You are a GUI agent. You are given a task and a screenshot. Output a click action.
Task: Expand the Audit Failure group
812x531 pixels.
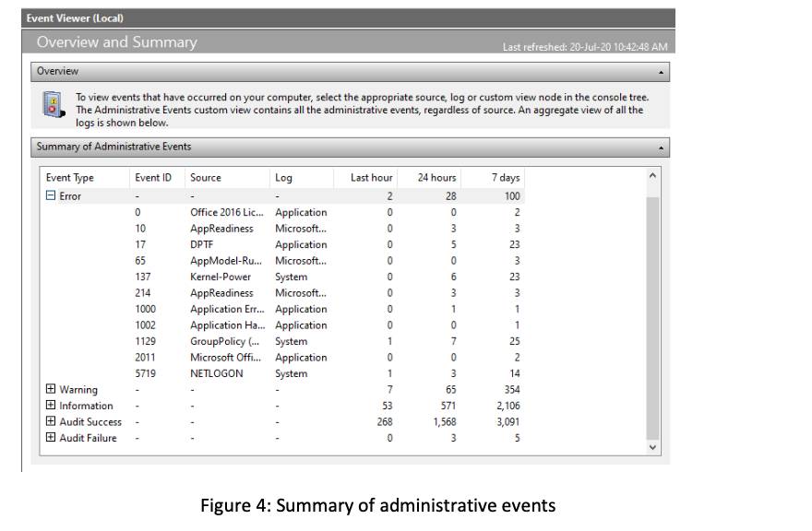(51, 437)
